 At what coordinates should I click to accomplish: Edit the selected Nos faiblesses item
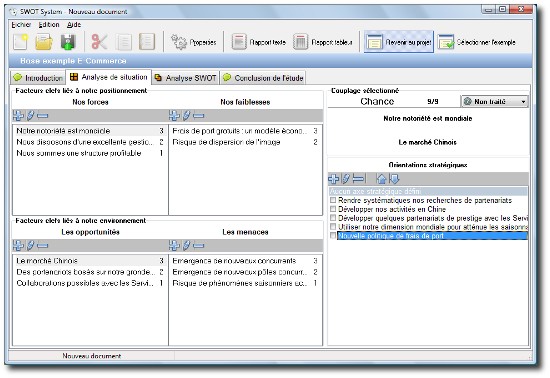pos(187,115)
